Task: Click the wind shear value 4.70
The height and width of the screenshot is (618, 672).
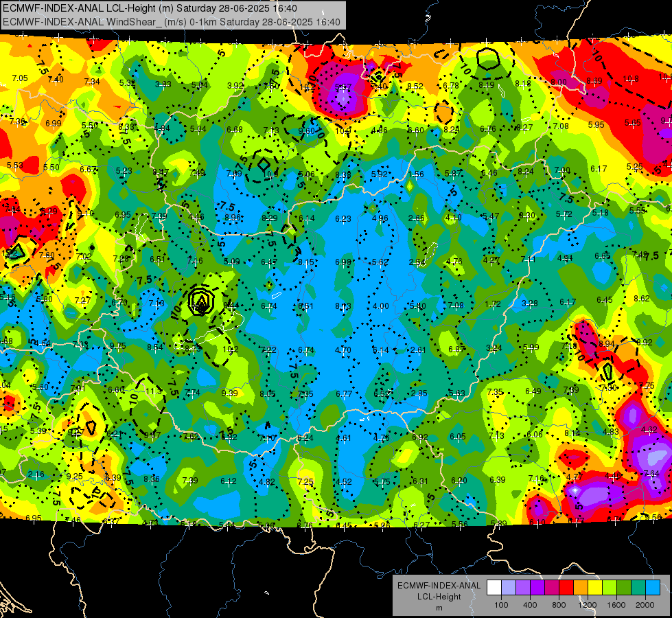Action: [x=343, y=350]
